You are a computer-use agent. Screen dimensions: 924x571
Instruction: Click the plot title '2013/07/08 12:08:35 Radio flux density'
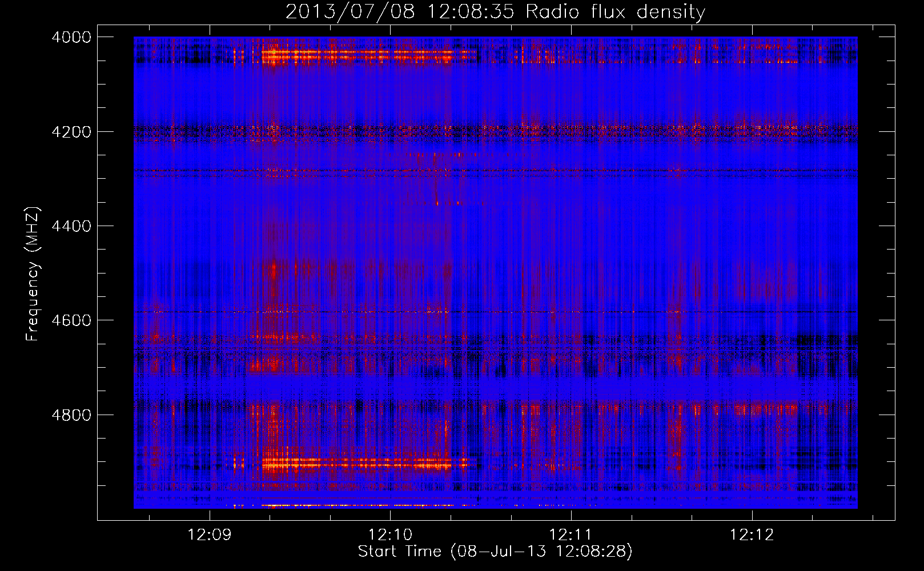point(495,11)
